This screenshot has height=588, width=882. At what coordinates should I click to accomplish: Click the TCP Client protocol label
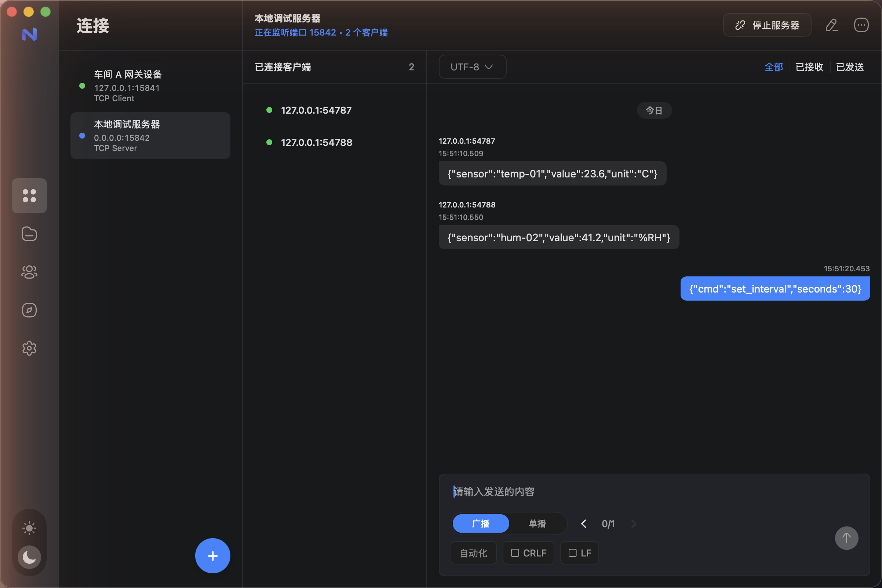pos(114,98)
